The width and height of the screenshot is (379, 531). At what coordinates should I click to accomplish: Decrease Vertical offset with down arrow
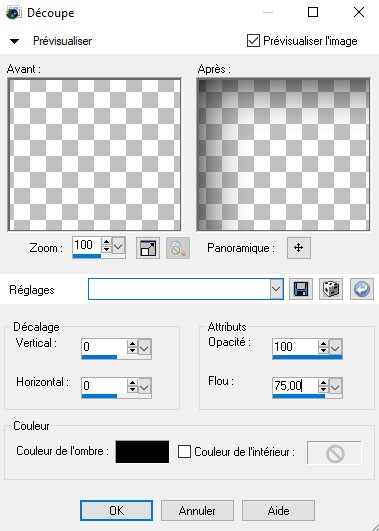(x=132, y=351)
